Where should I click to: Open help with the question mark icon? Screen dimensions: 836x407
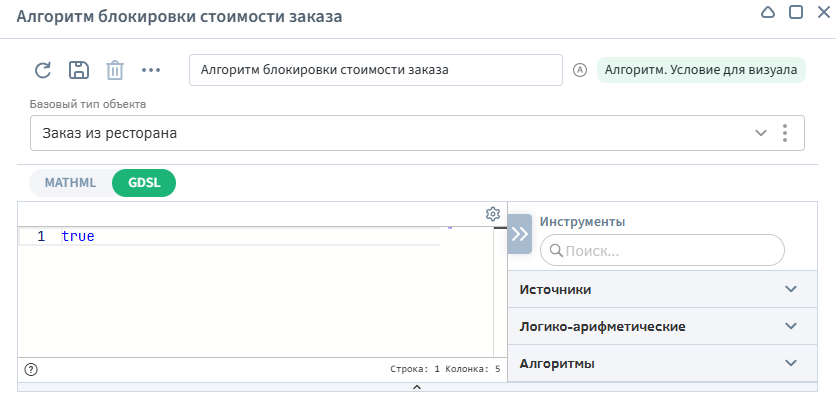point(31,368)
